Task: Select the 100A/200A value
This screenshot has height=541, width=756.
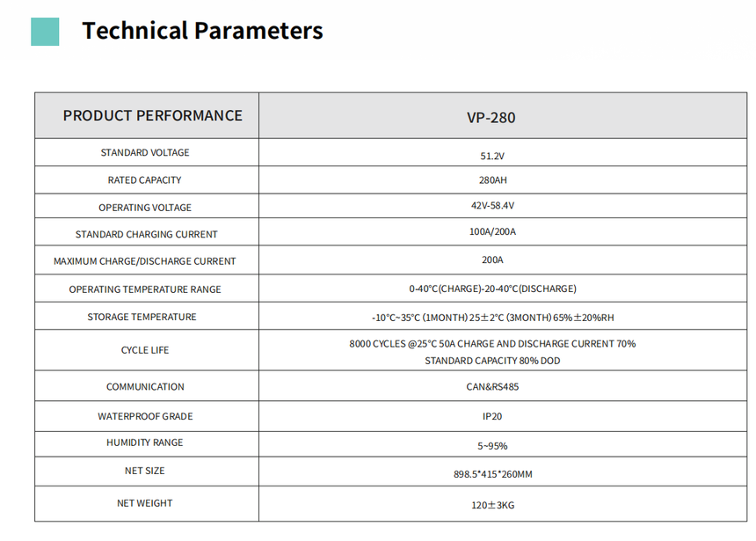Action: [493, 231]
